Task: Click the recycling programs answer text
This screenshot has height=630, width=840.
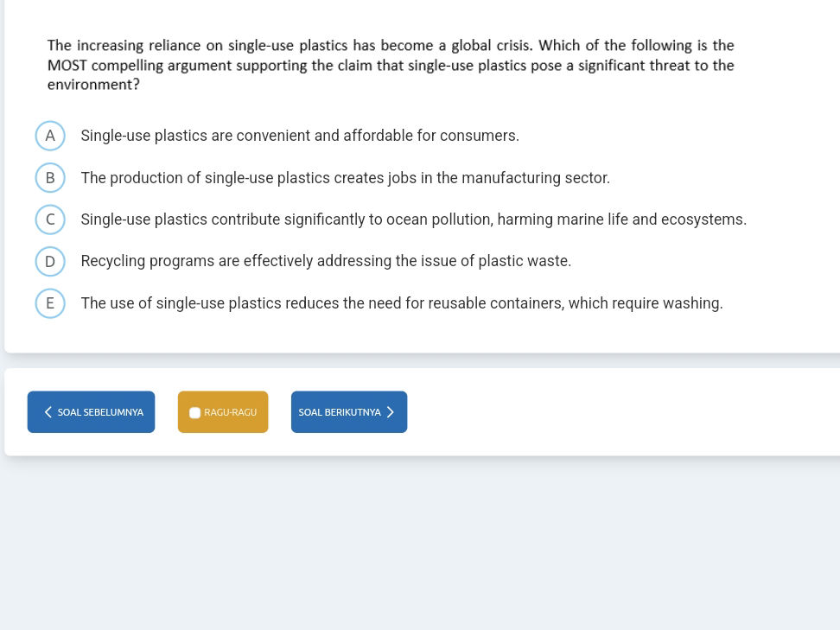Action: [326, 261]
